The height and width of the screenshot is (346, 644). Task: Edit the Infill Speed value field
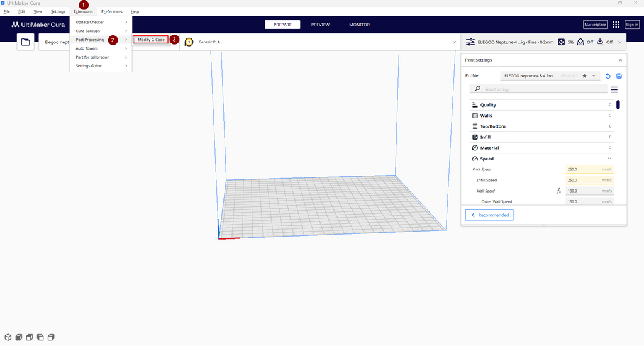coord(589,180)
